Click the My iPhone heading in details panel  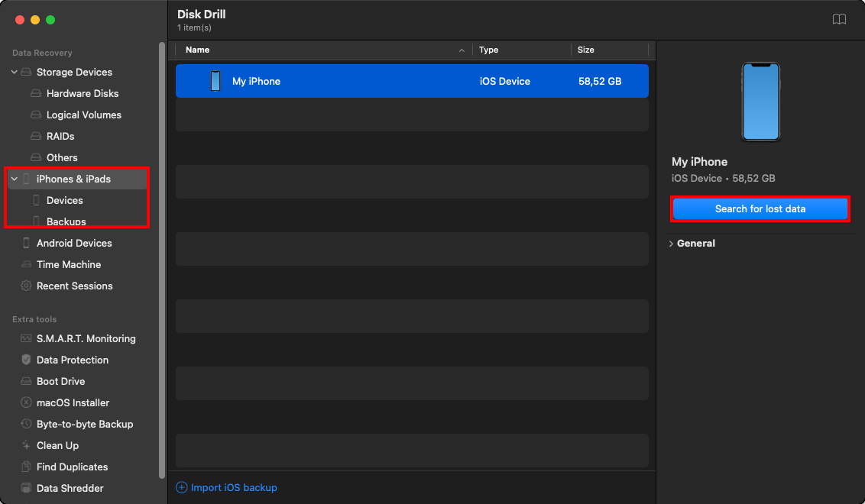pyautogui.click(x=699, y=162)
